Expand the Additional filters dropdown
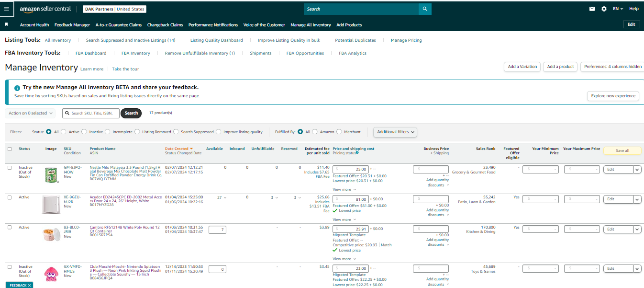644x288 pixels. (395, 132)
